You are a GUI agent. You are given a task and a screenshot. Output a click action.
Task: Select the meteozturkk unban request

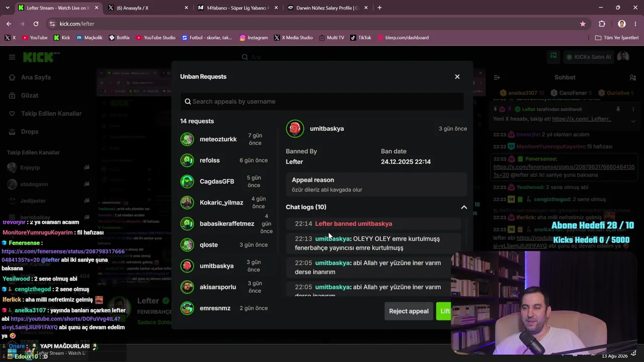226,139
